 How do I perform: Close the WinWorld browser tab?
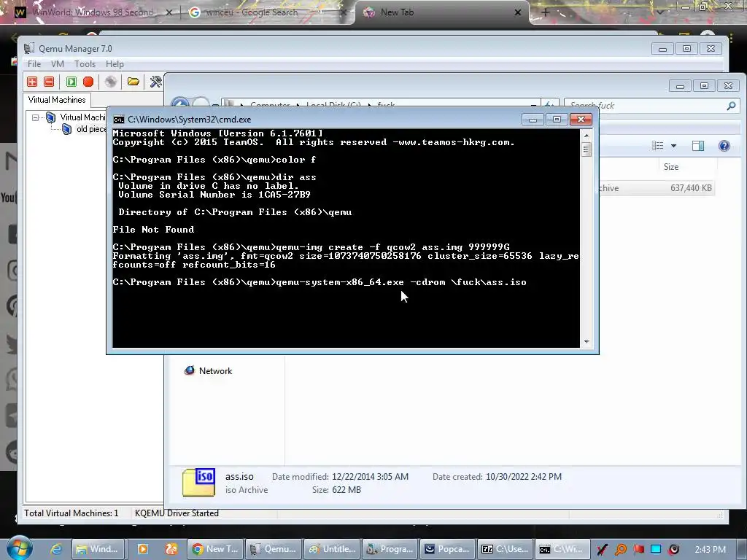[x=169, y=12]
